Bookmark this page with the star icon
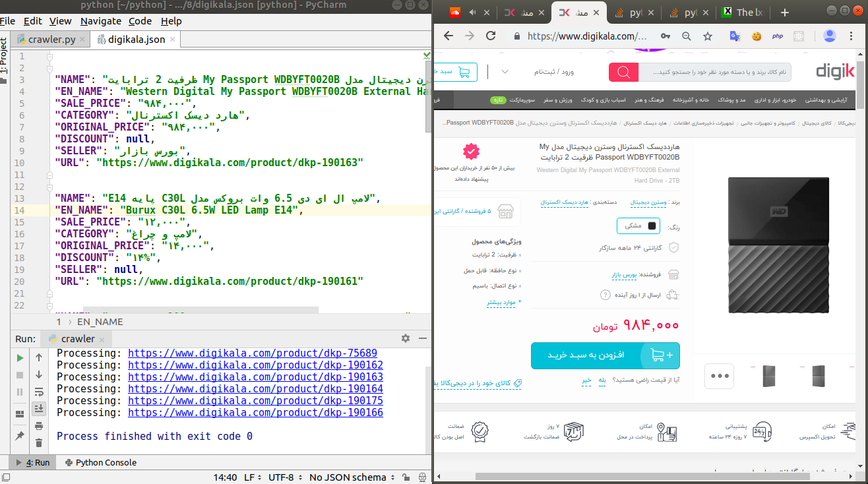 [x=708, y=36]
